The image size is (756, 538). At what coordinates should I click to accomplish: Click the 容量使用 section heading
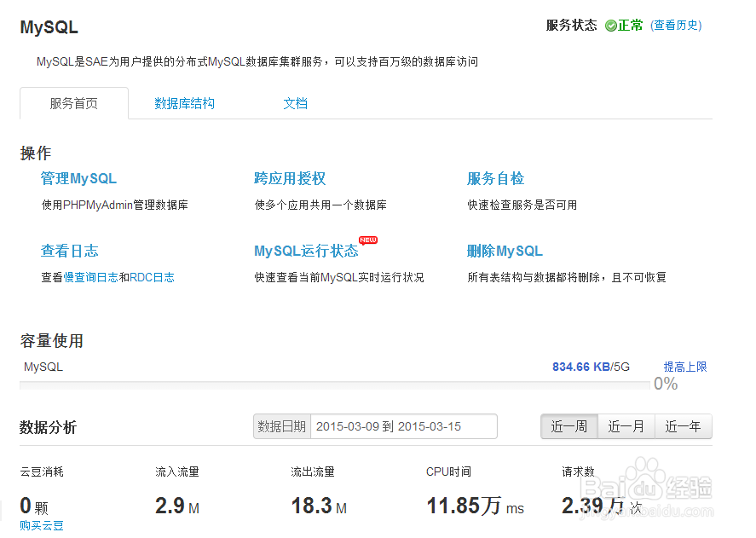(x=52, y=341)
